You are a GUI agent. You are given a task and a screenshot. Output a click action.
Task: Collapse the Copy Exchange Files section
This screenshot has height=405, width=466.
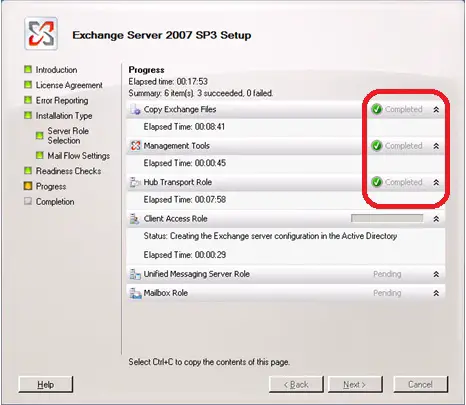(436, 109)
